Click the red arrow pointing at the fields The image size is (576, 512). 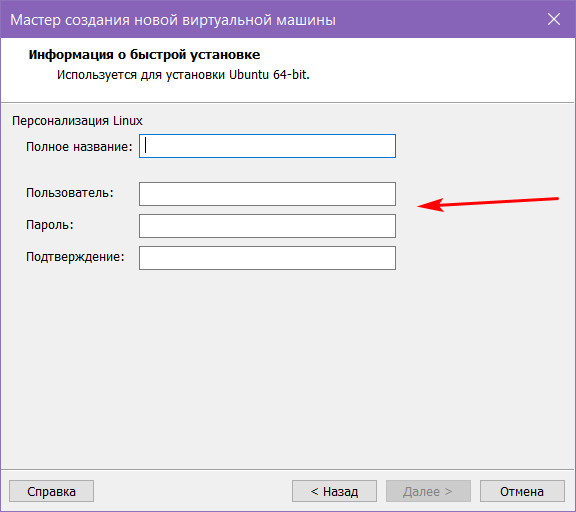click(x=488, y=204)
